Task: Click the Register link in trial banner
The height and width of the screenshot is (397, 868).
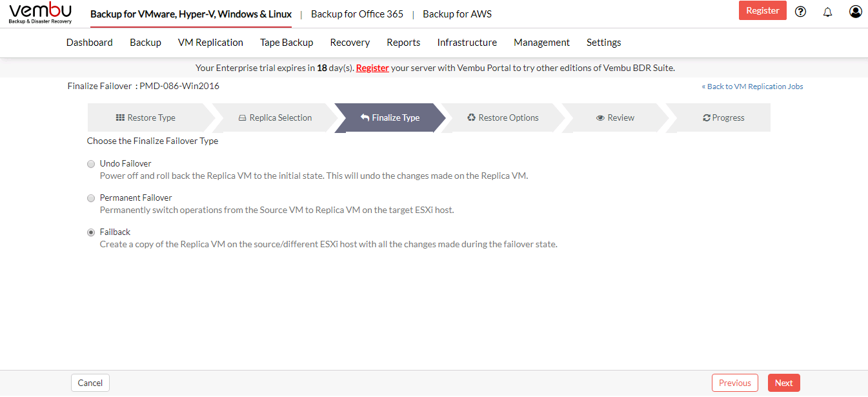Action: (x=372, y=68)
